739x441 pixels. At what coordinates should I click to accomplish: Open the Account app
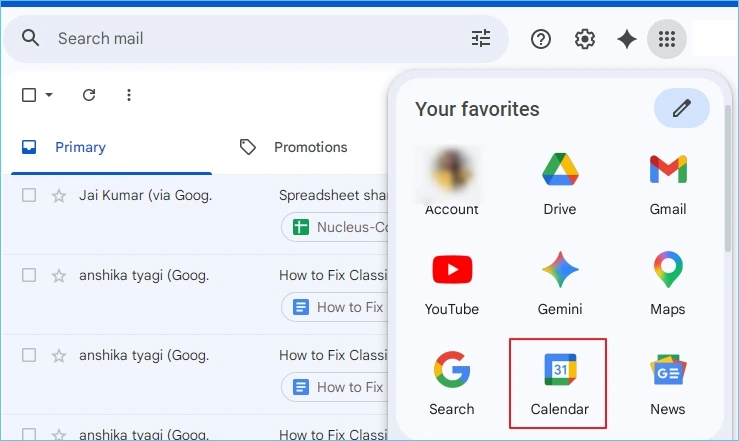pyautogui.click(x=452, y=181)
